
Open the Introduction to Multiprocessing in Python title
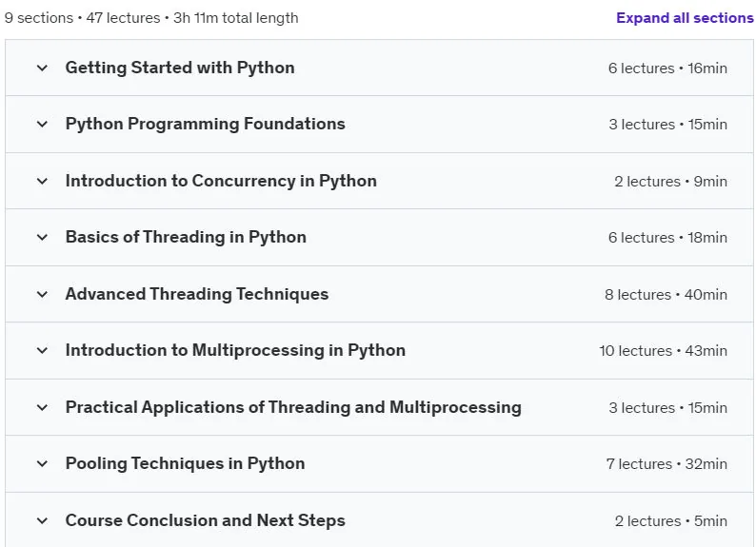click(235, 350)
